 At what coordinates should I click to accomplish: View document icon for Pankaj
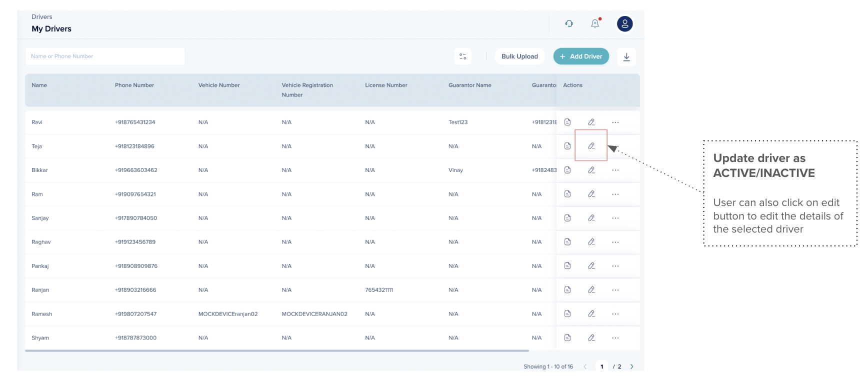pos(567,266)
